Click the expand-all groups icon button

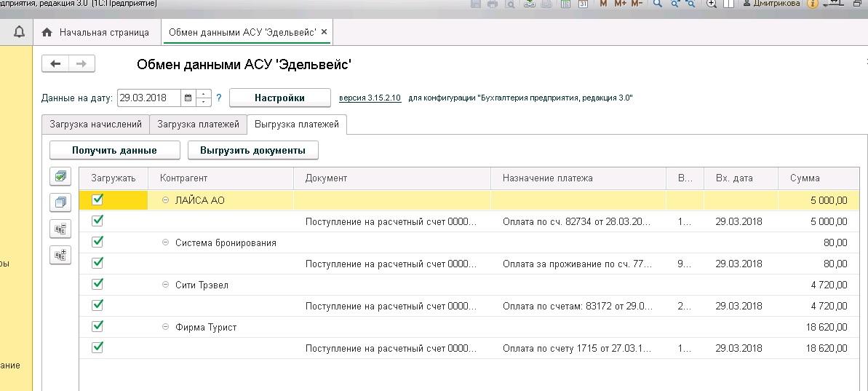[60, 255]
